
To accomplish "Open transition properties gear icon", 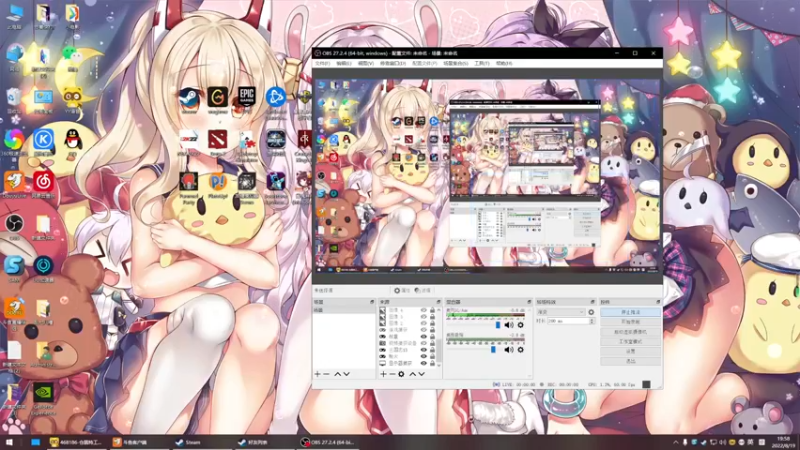I will 591,312.
